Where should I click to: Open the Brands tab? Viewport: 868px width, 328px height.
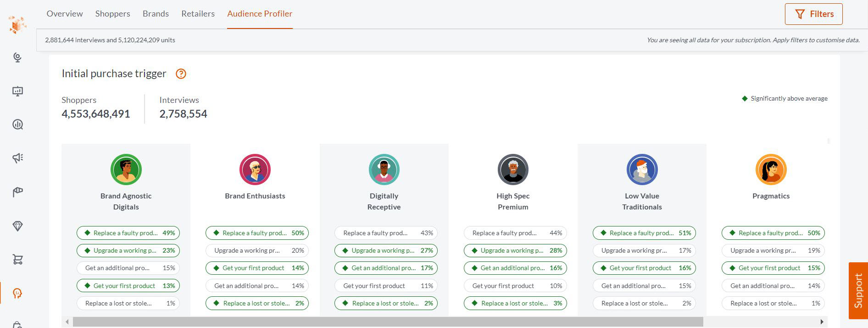click(x=156, y=14)
